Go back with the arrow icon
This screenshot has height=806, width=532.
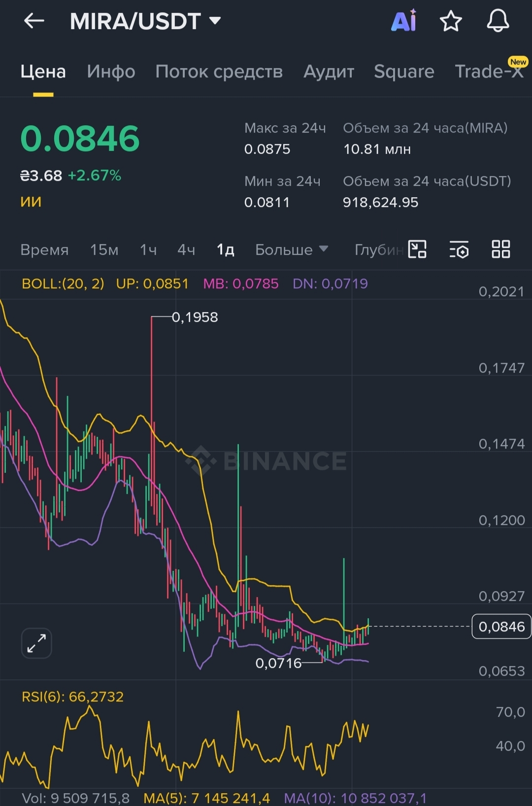[x=34, y=21]
